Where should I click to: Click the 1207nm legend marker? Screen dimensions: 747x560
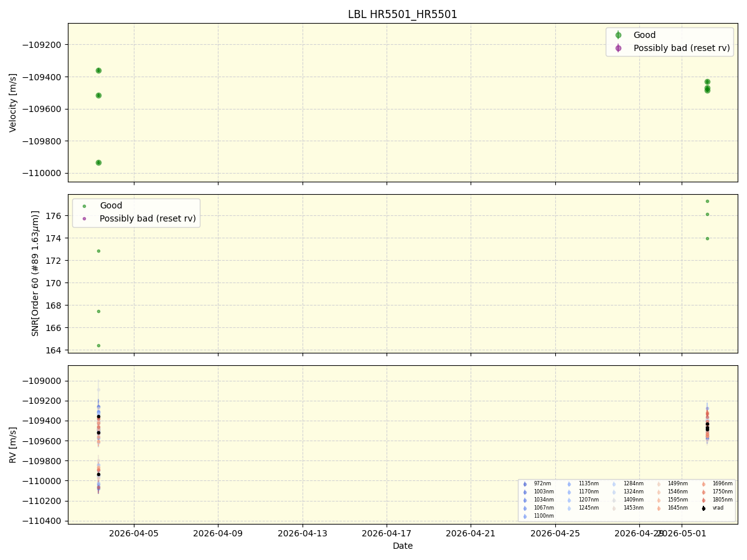coord(570,500)
